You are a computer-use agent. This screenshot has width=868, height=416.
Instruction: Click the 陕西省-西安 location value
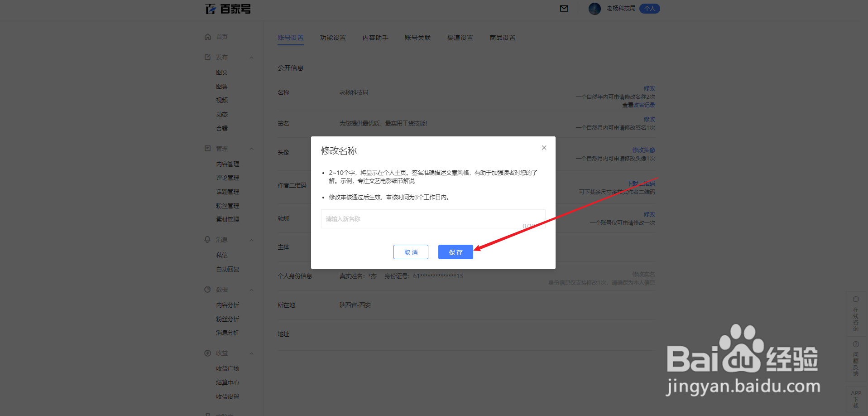(x=355, y=305)
